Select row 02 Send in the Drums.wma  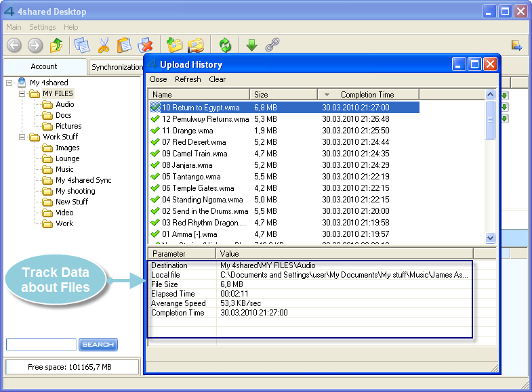click(284, 211)
